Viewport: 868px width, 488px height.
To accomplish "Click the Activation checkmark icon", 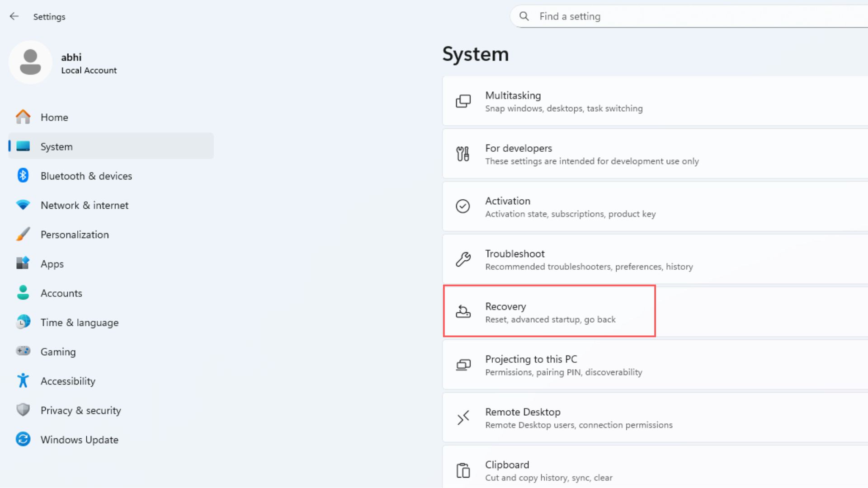I will click(462, 206).
